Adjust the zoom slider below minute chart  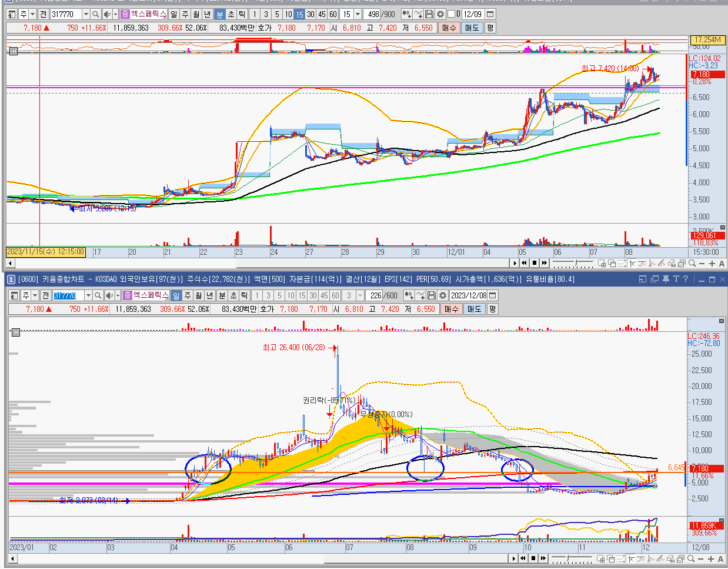coord(573,263)
